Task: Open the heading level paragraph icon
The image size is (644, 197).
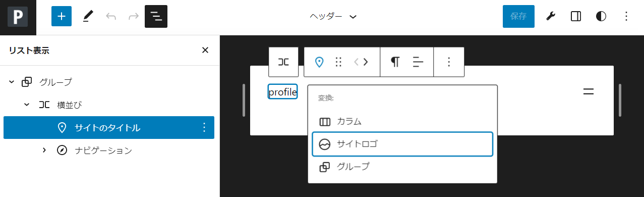Action: (x=395, y=62)
